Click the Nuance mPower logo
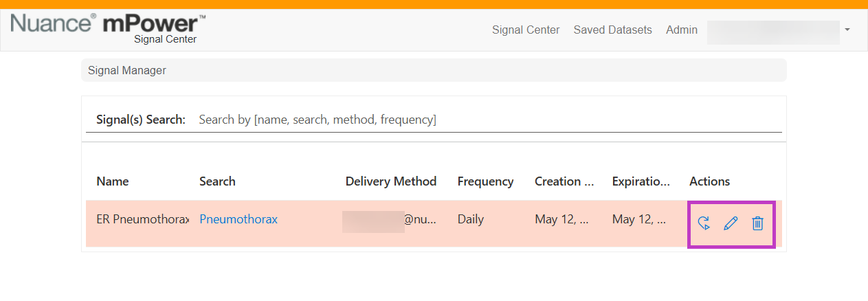The width and height of the screenshot is (868, 301). 109,27
